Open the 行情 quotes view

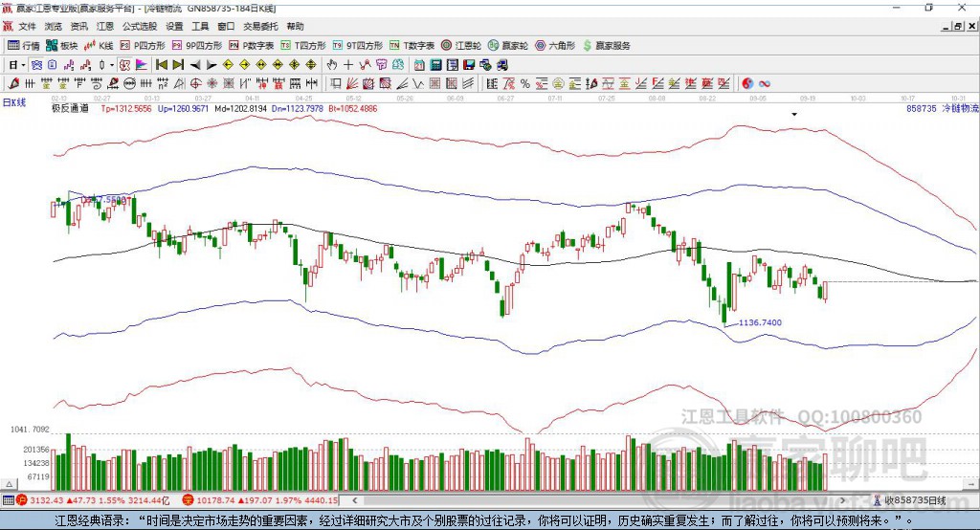[x=23, y=46]
